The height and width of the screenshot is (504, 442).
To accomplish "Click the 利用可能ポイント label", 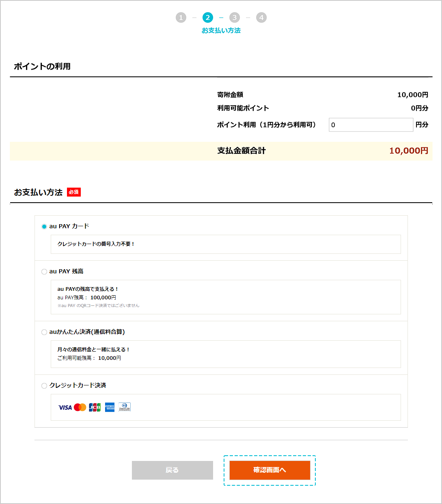I will (243, 108).
